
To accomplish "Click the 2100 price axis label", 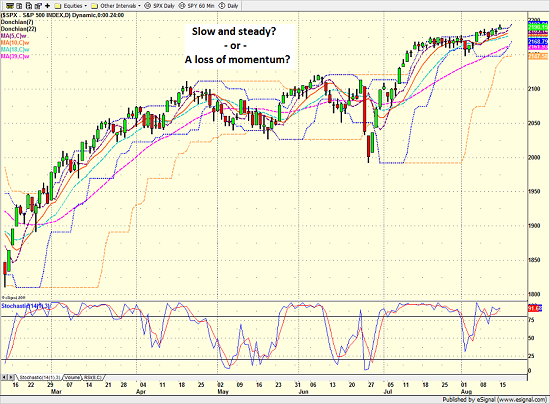I will click(x=534, y=89).
